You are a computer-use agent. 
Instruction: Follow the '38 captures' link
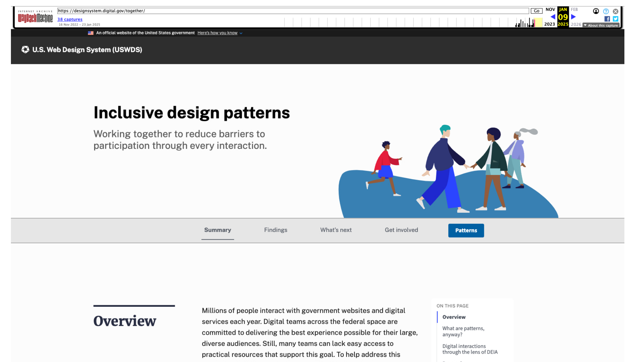click(x=70, y=19)
